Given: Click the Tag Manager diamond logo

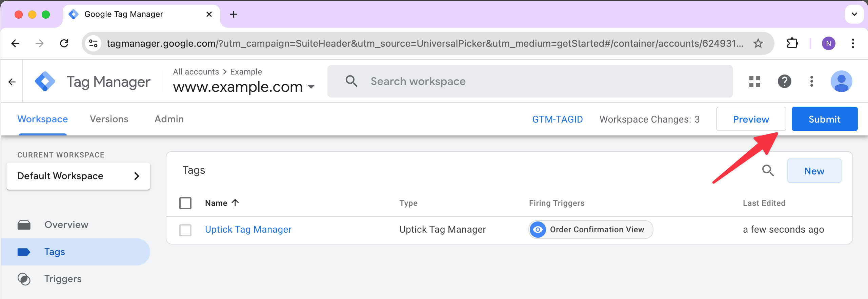Looking at the screenshot, I should (x=45, y=82).
